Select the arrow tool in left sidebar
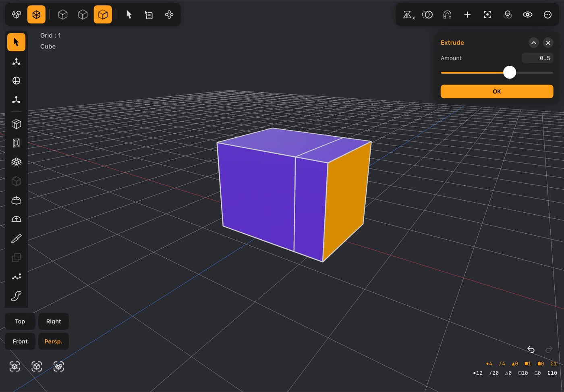564x392 pixels. pyautogui.click(x=16, y=42)
